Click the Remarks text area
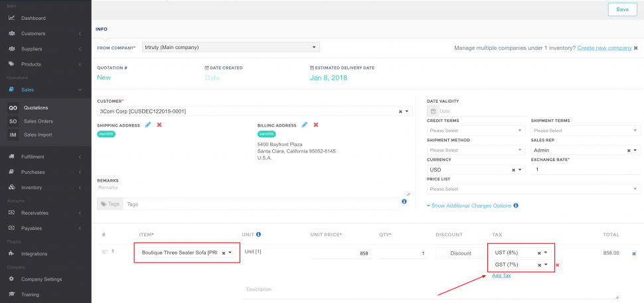This screenshot has width=644, height=303. pyautogui.click(x=253, y=190)
